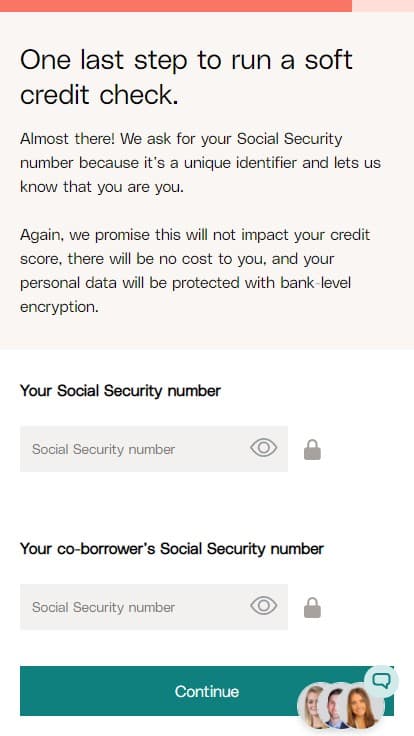Viewport: 414px width, 736px height.
Task: Select the blonde woman support avatar
Action: pyautogui.click(x=313, y=707)
